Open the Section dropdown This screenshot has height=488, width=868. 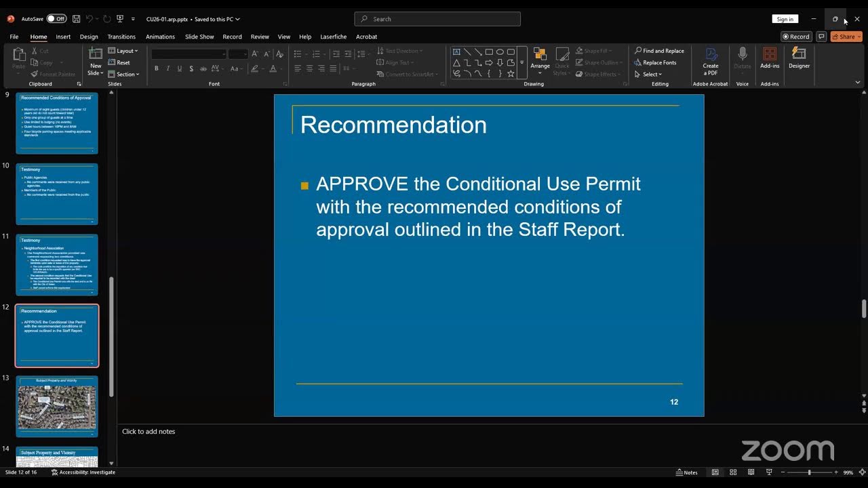point(123,74)
